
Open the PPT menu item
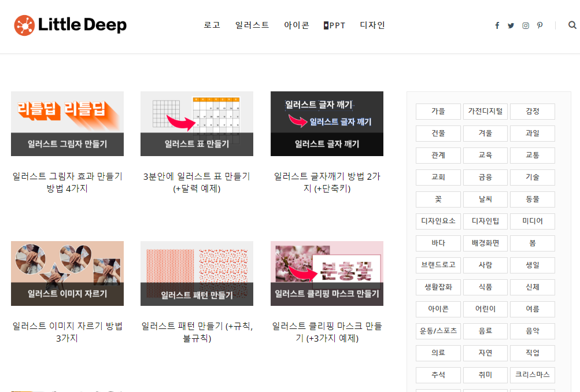pyautogui.click(x=334, y=25)
